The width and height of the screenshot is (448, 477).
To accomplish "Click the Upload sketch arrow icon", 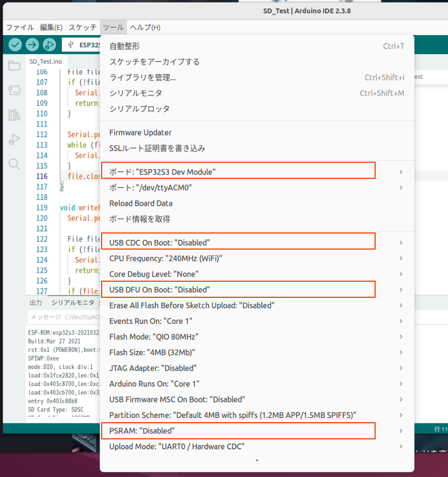I will point(32,45).
